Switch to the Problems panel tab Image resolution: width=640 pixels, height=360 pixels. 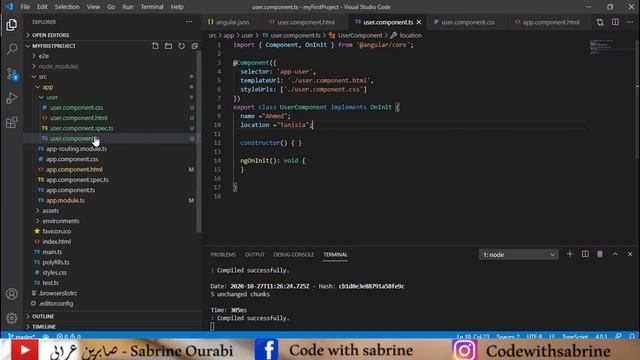(x=223, y=254)
